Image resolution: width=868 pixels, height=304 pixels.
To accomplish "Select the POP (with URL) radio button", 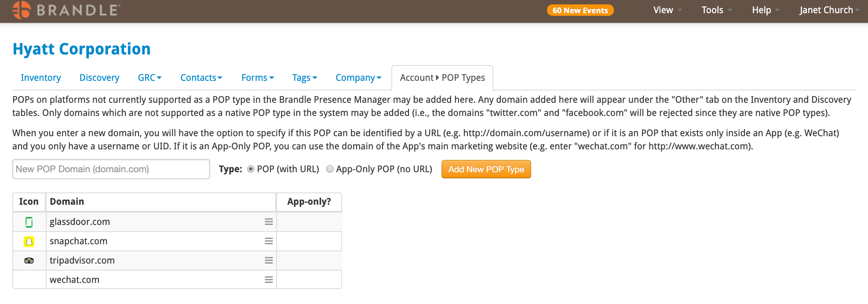I will pos(251,169).
